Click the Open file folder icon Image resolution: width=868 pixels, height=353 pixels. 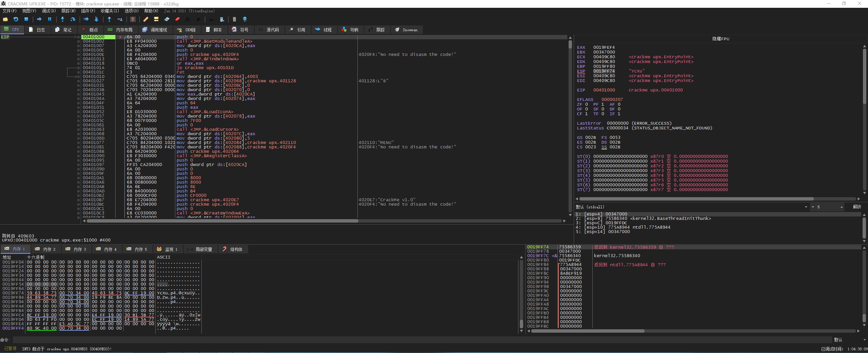pos(5,19)
